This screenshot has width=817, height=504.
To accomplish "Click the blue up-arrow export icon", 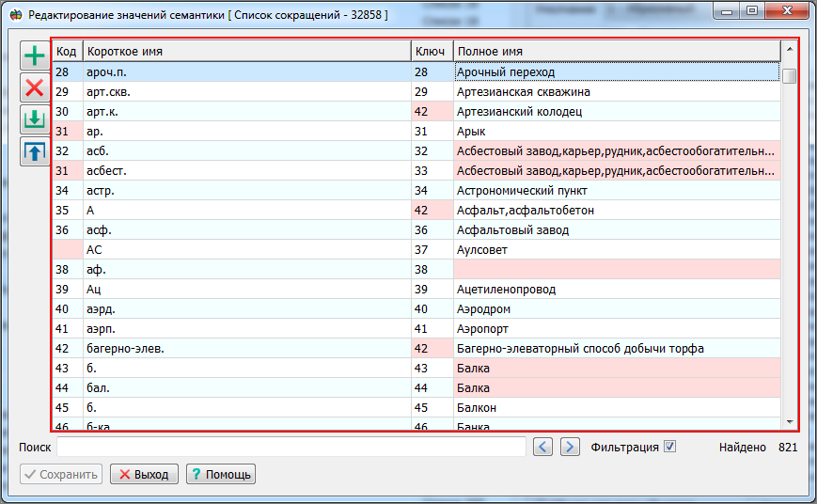I will [35, 151].
